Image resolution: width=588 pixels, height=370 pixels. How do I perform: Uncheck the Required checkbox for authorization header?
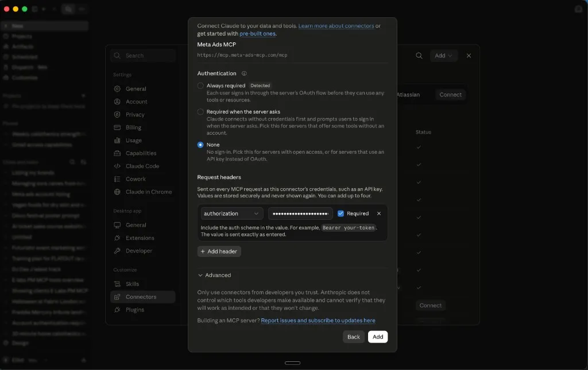pos(341,213)
